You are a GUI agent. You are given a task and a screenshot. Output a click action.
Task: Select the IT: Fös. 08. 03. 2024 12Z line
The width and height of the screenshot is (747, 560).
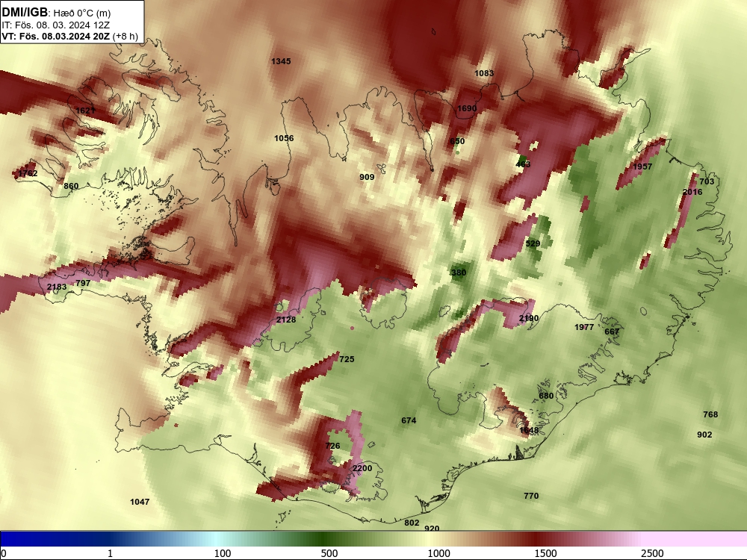[56, 25]
